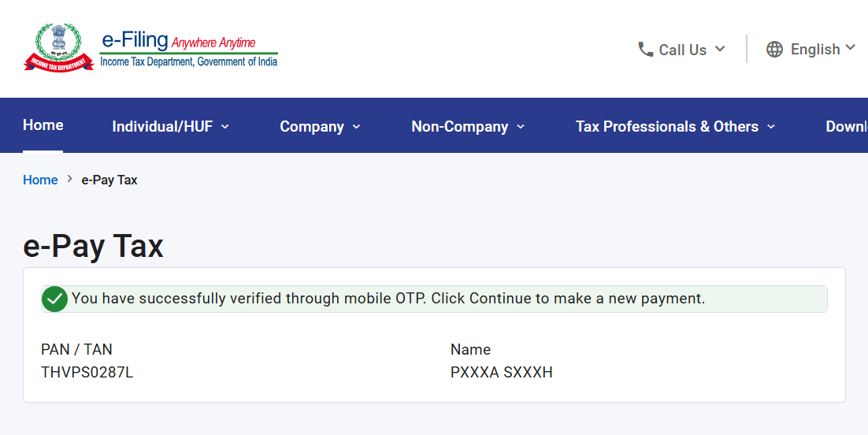The width and height of the screenshot is (868, 435).
Task: Click the Income Tax Department emblem logo
Action: [58, 47]
